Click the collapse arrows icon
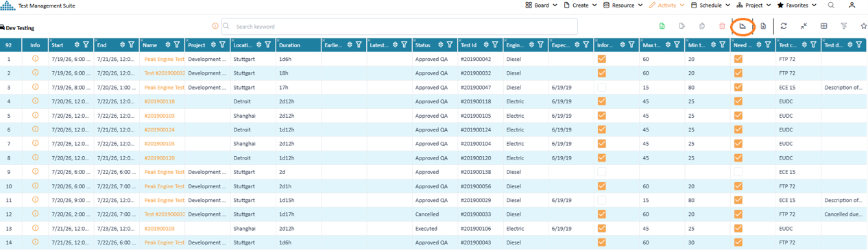 coord(804,26)
